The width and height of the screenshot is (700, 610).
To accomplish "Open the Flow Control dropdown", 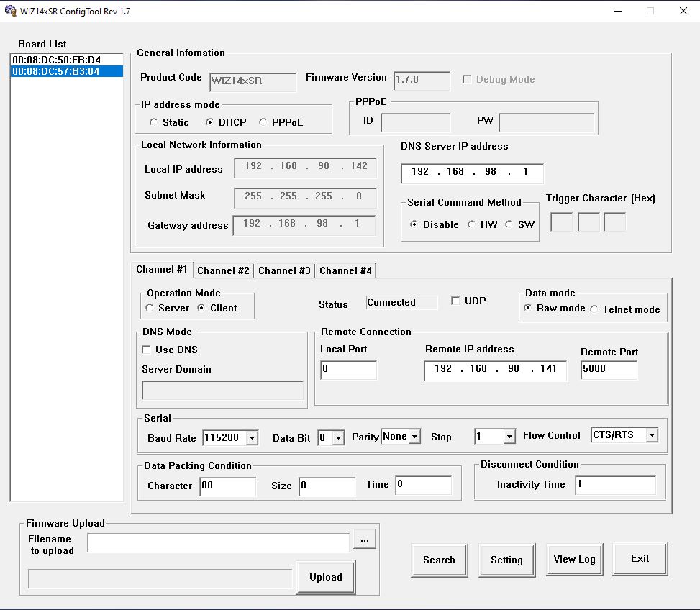I will point(653,435).
